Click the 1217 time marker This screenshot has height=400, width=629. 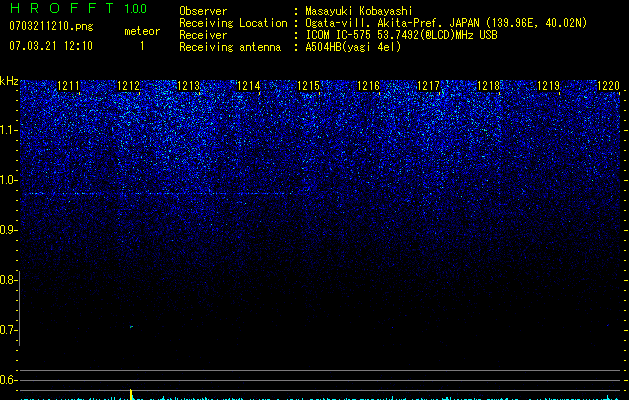pyautogui.click(x=428, y=86)
